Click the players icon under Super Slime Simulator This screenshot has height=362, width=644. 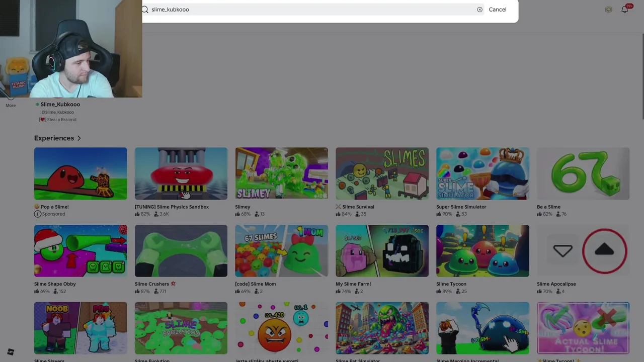(x=458, y=214)
